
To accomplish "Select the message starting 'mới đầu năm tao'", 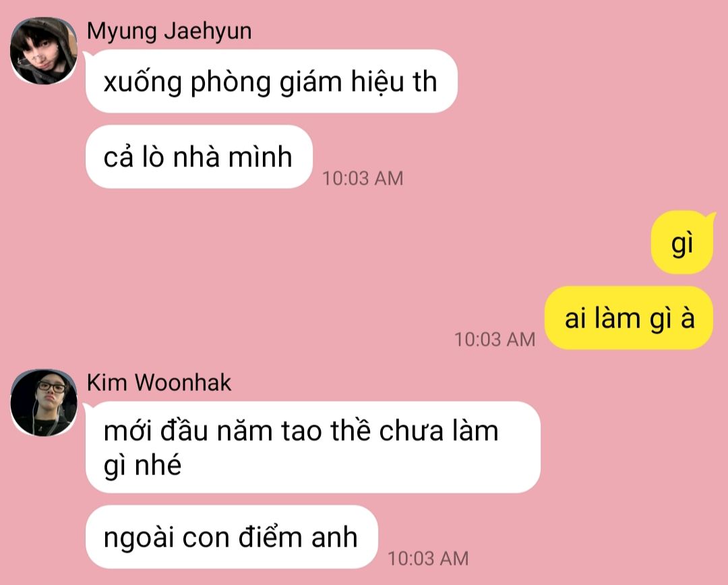I will click(x=313, y=447).
